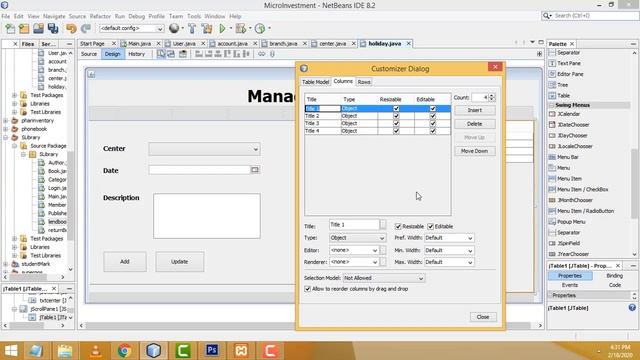Click Preview Design icon in designer toolbar
Image resolution: width=640 pixels, height=360 pixels.
(183, 54)
